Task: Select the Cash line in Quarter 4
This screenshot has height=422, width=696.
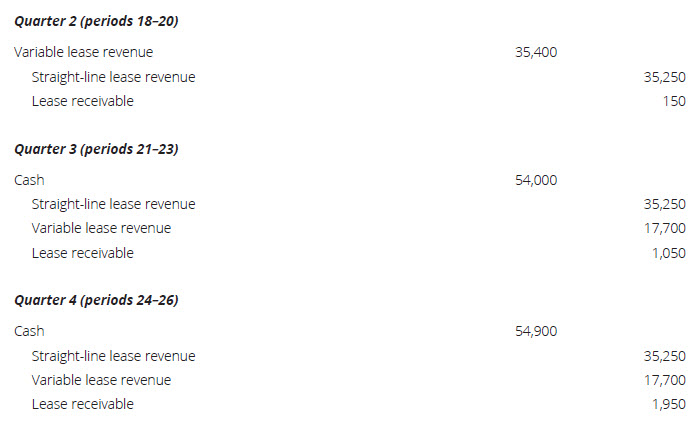Action: click(x=29, y=331)
